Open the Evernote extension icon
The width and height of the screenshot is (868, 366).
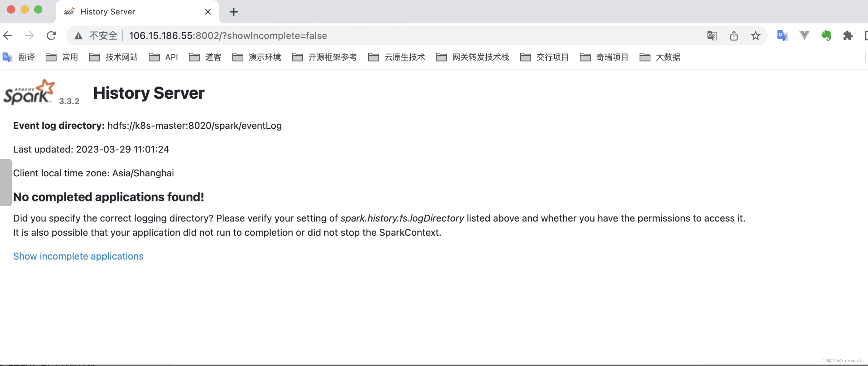point(827,35)
